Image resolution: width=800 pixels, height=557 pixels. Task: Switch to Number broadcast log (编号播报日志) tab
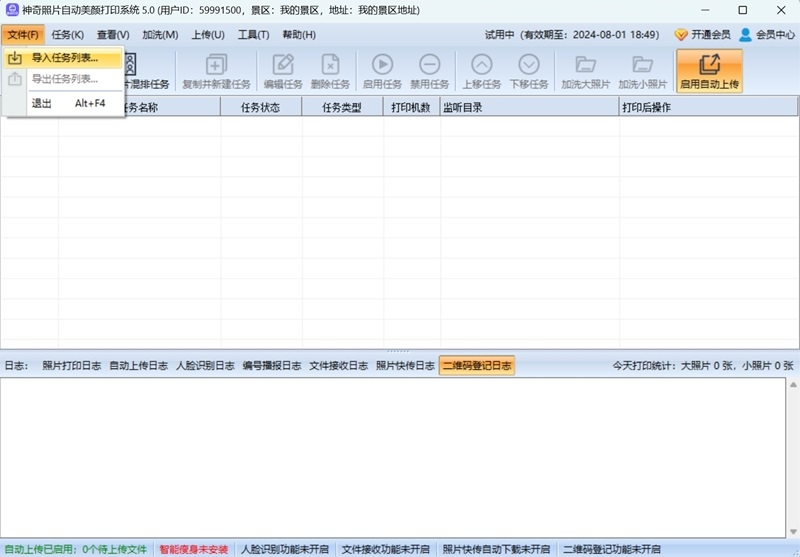pos(271,365)
